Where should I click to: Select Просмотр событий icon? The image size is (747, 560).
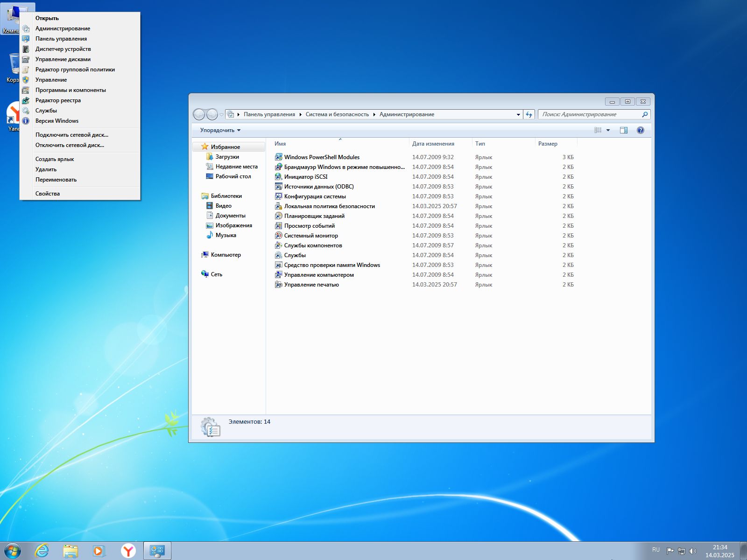[x=278, y=226]
